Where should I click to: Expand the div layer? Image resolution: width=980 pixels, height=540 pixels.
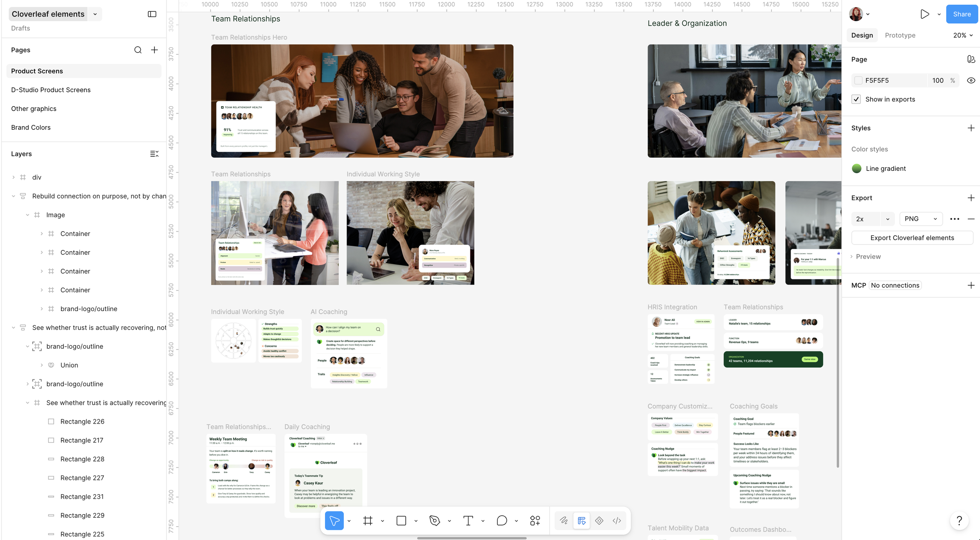point(13,177)
